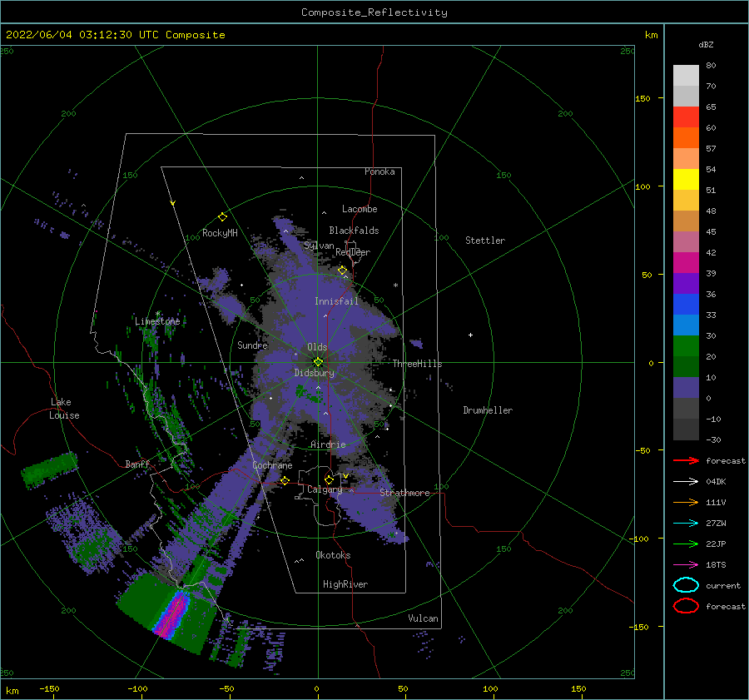
Task: Click the Lake Louise label
Action: pyautogui.click(x=64, y=409)
